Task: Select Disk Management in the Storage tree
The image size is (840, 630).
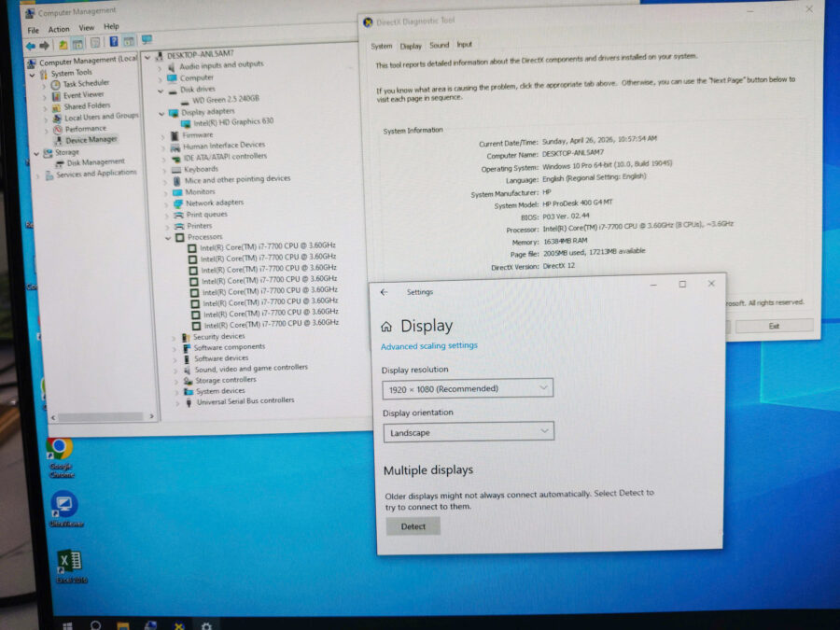Action: 95,161
